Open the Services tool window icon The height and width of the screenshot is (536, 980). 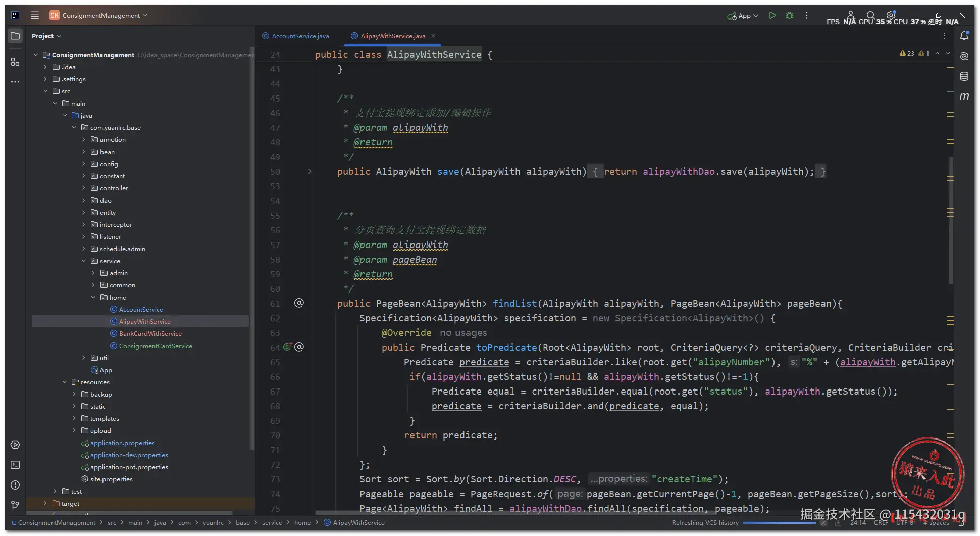pos(15,445)
